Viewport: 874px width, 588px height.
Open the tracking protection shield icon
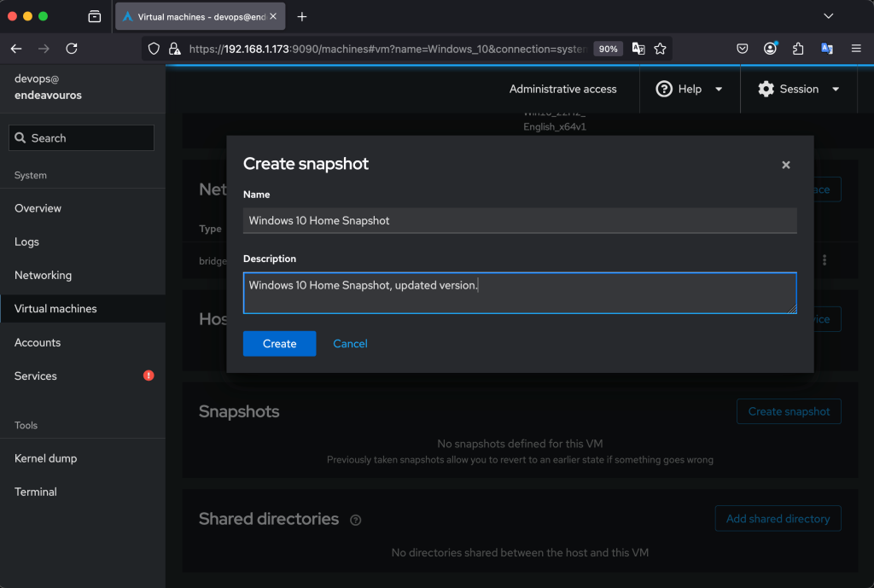[154, 49]
